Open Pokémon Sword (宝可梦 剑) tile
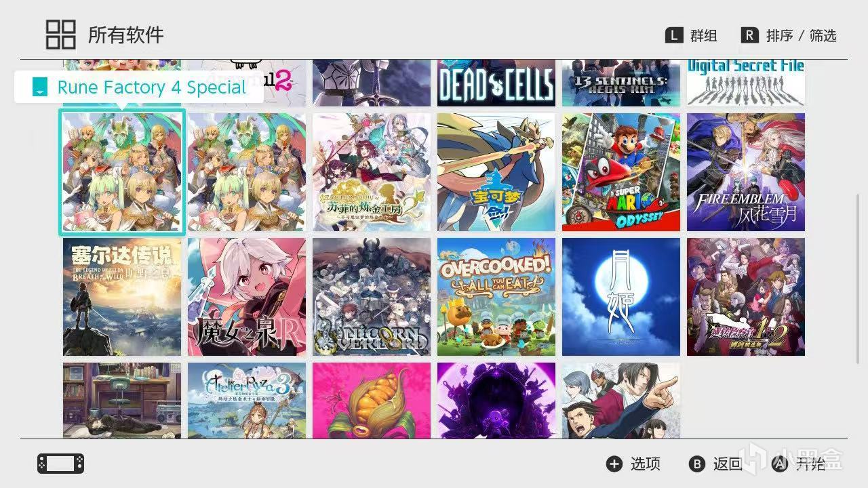The height and width of the screenshot is (488, 868). [x=496, y=172]
